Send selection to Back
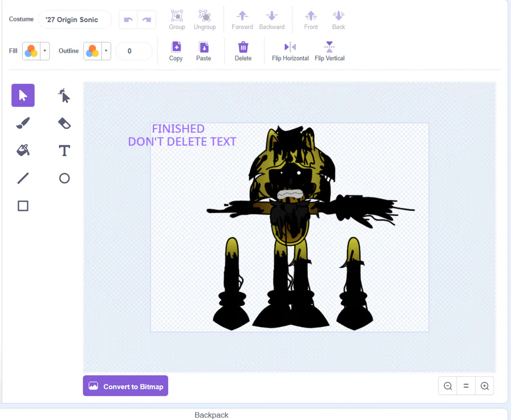Image resolution: width=511 pixels, height=420 pixels. coord(338,20)
